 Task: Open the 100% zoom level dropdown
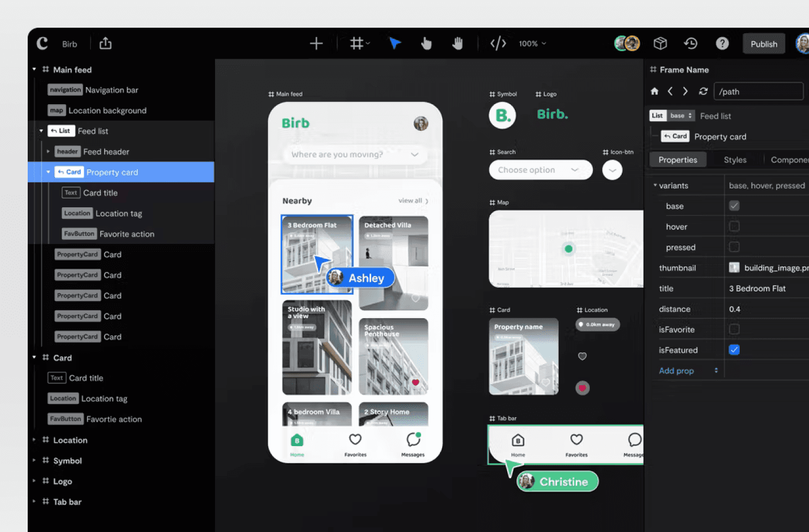[532, 43]
